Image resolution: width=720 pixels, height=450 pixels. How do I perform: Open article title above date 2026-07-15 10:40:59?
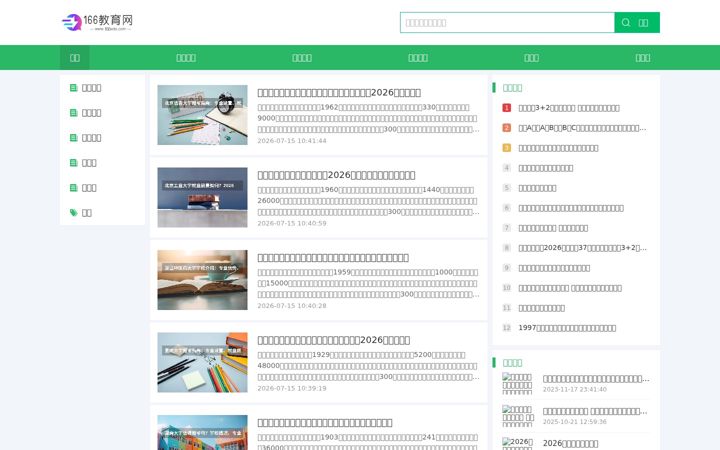point(336,175)
